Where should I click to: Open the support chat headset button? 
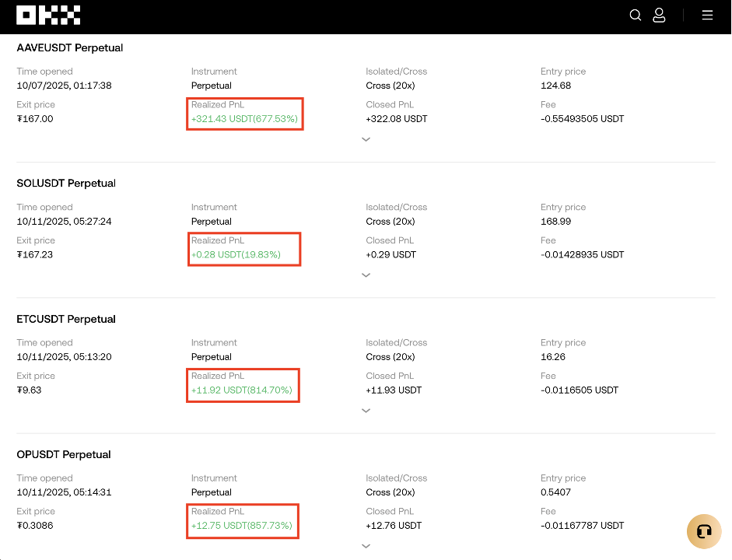coord(704,532)
